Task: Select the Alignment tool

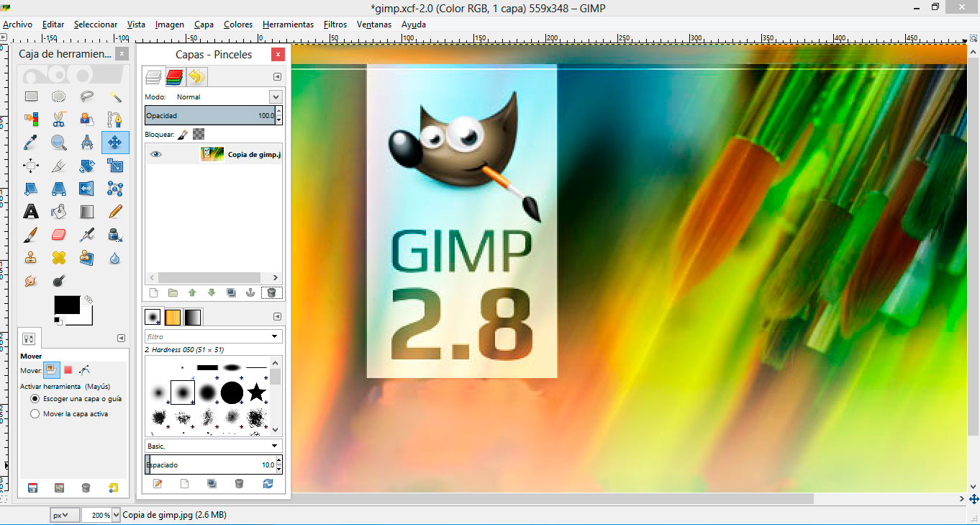Action: [x=31, y=166]
